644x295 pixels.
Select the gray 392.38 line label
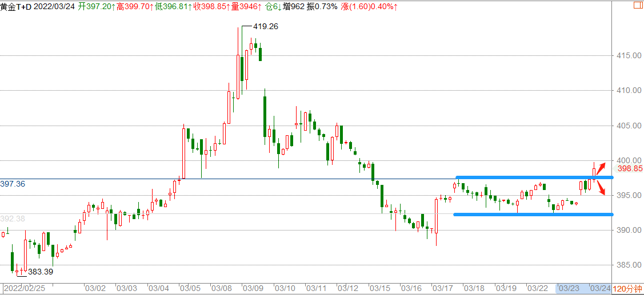click(x=13, y=219)
